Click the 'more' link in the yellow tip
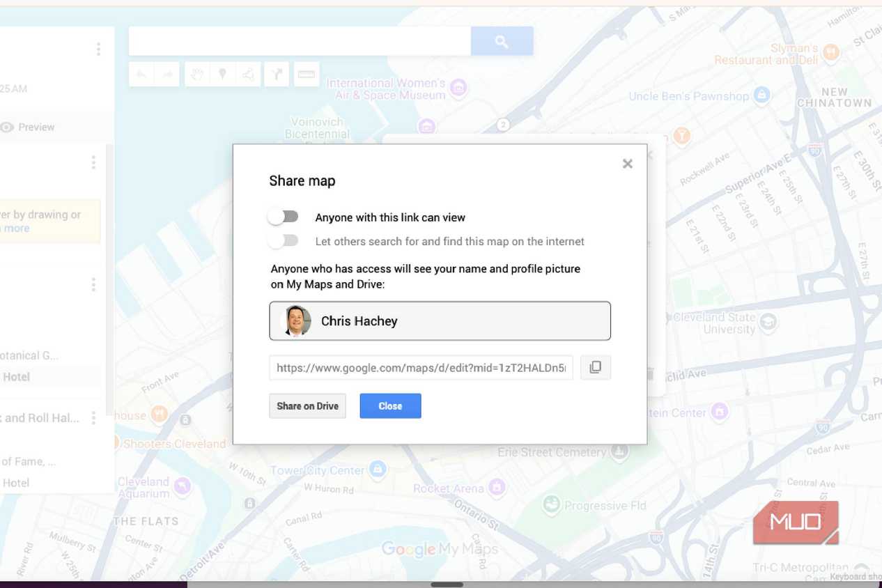The height and width of the screenshot is (588, 882). pos(17,229)
